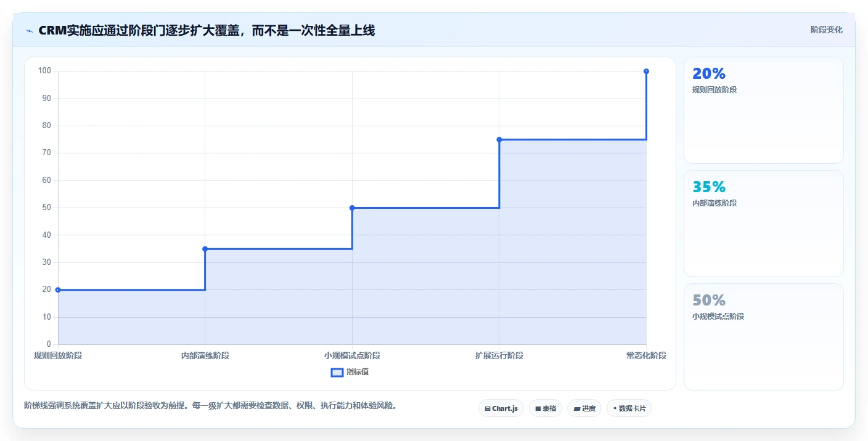Click the 阶段变化 label in the header
The image size is (868, 441).
[826, 30]
